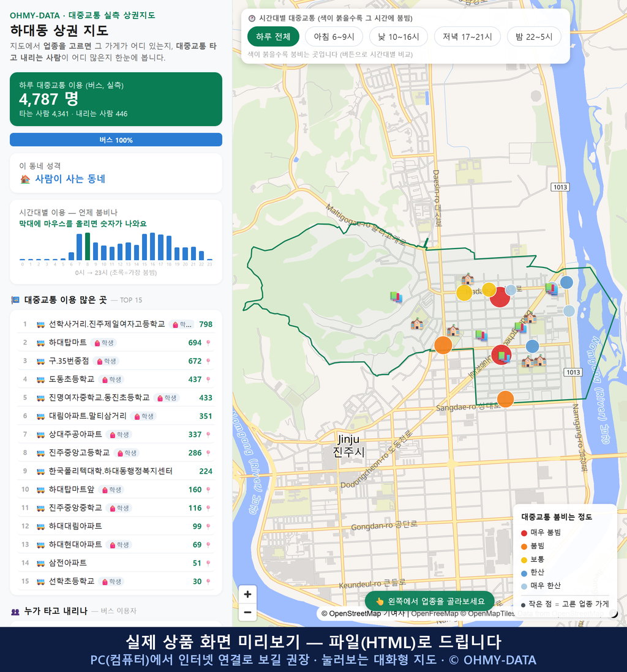This screenshot has width=627, height=672.
Task: Click the books icon over the red circle marker
Action: click(x=504, y=357)
